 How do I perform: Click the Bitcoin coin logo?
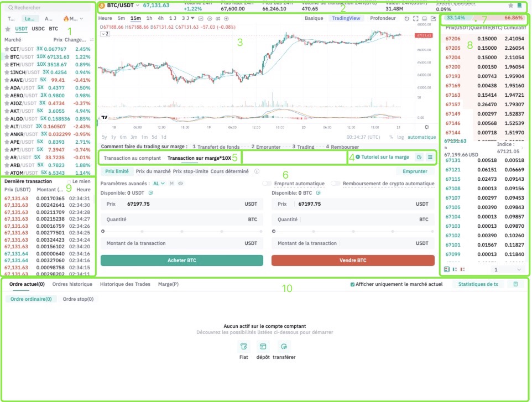102,6
